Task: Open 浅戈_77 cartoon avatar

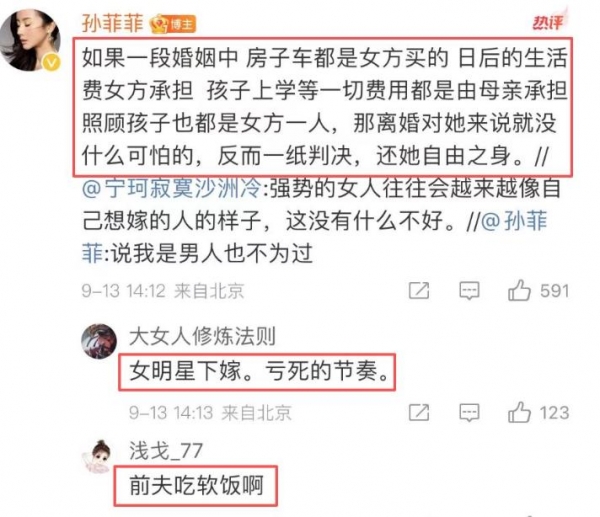Action: 99,457
